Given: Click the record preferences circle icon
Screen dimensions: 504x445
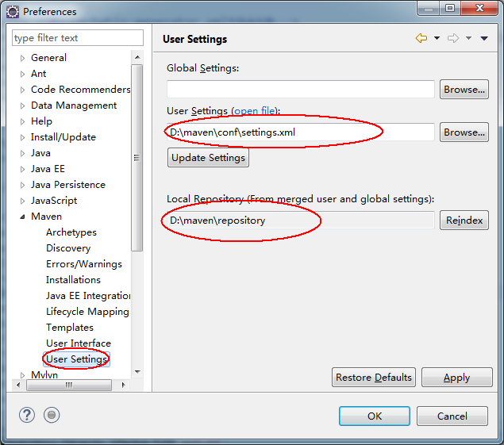Looking at the screenshot, I should (x=52, y=415).
